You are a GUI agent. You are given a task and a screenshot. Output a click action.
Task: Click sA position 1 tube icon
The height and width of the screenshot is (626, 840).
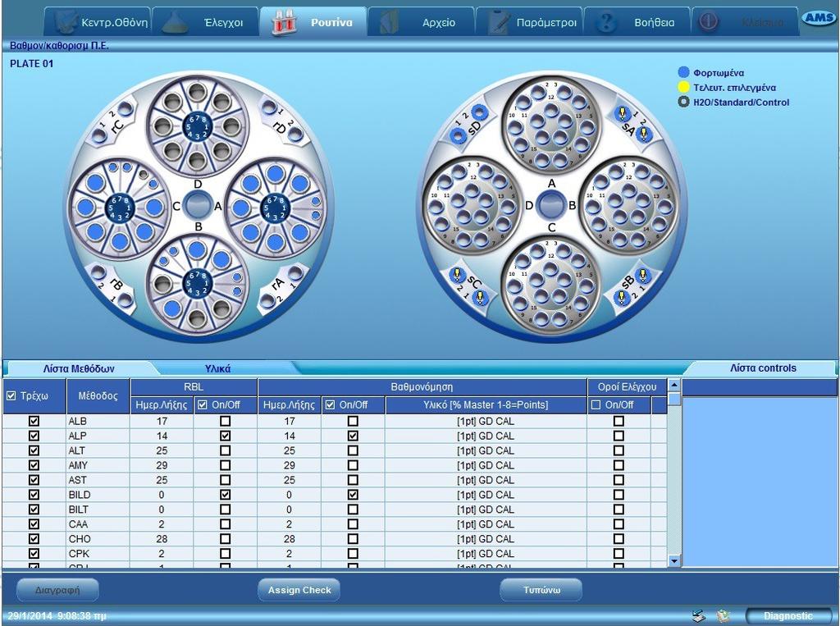[x=622, y=112]
